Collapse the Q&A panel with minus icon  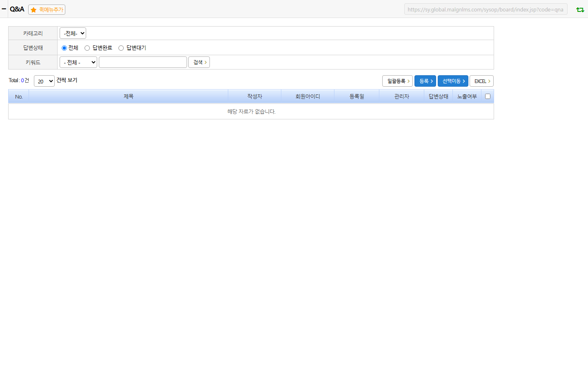[x=4, y=9]
